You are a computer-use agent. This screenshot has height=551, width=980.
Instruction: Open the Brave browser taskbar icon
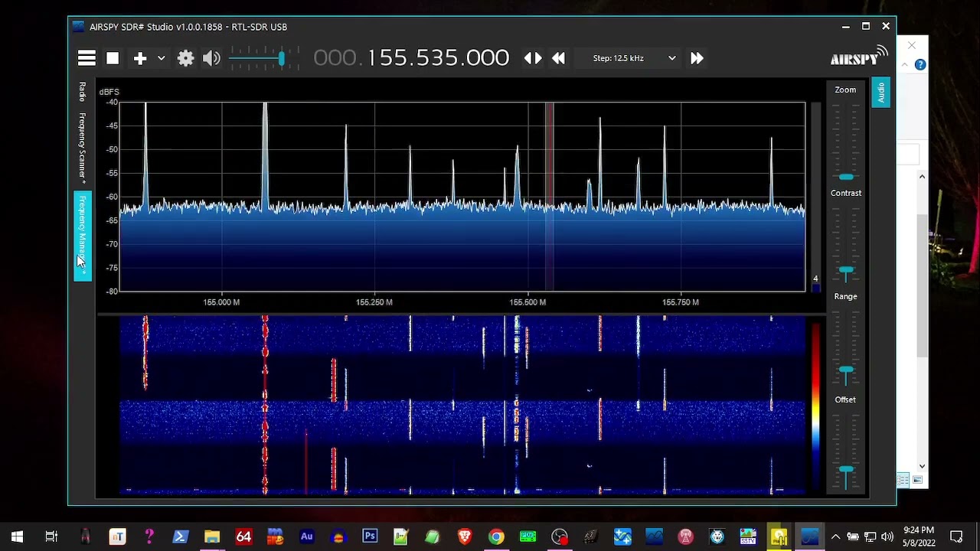point(465,536)
